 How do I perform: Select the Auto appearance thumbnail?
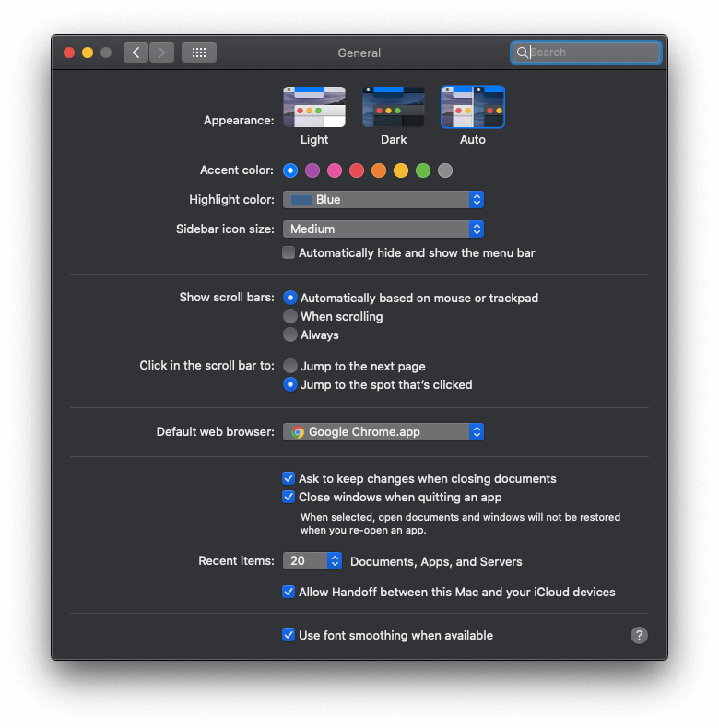473,107
